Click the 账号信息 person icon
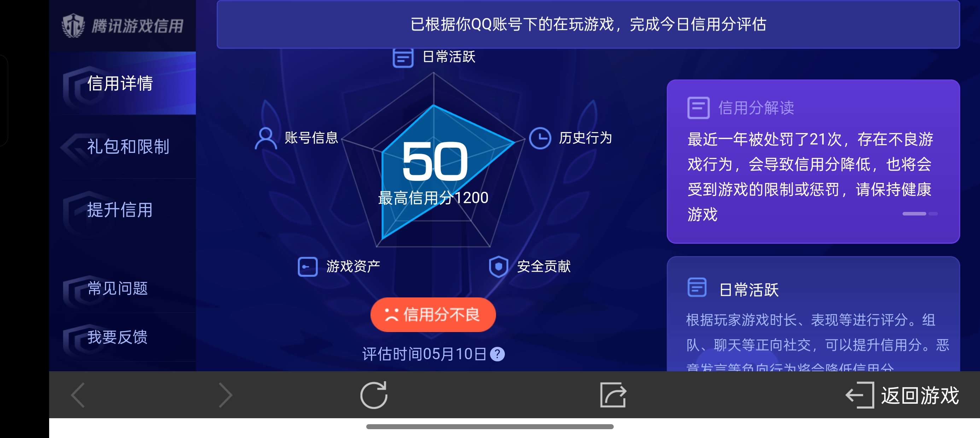The width and height of the screenshot is (980, 438). coord(266,138)
